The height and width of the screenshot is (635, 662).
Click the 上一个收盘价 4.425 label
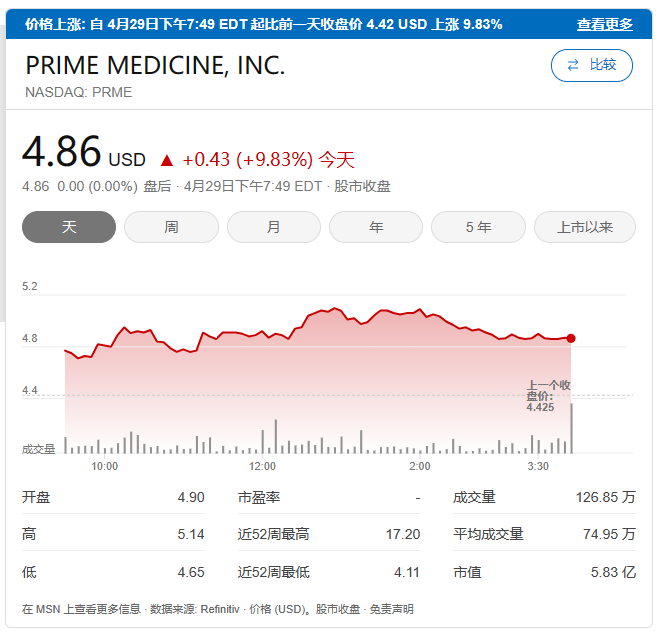coord(548,396)
